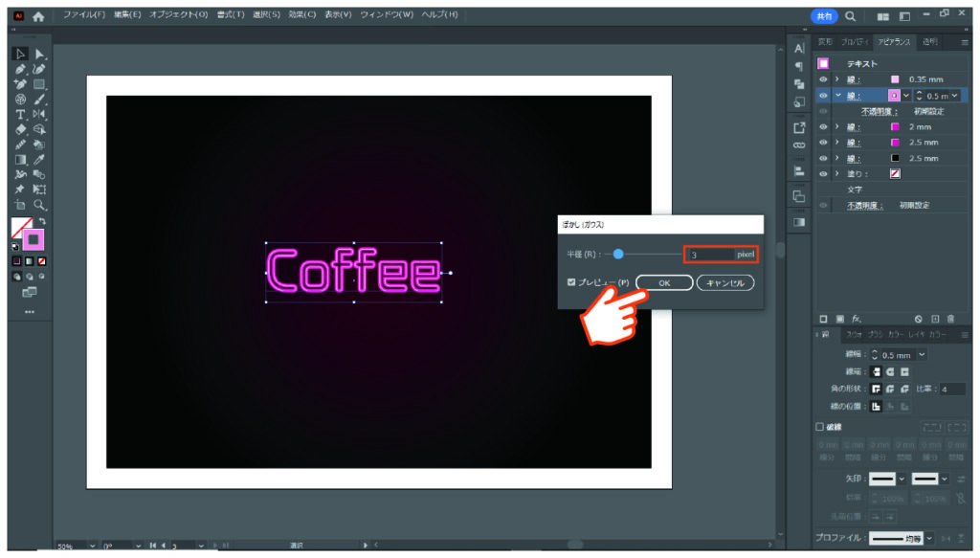Select the Eyedropper tool
The image size is (980, 558).
click(39, 159)
